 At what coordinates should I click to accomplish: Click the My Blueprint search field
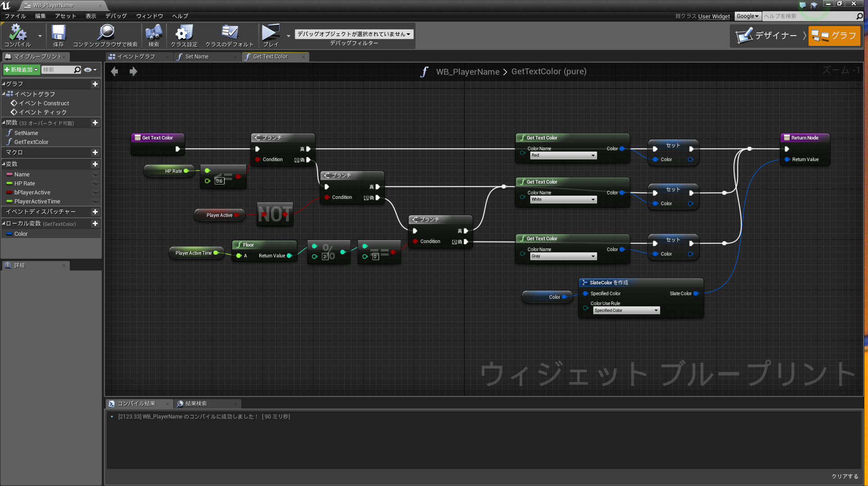click(57, 70)
